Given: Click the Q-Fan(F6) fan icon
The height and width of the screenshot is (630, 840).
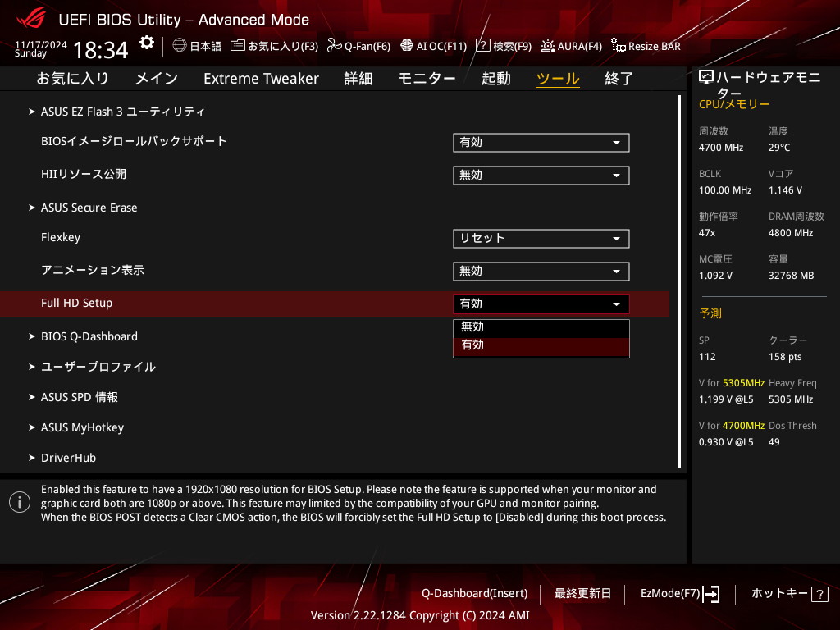Looking at the screenshot, I should click(335, 46).
